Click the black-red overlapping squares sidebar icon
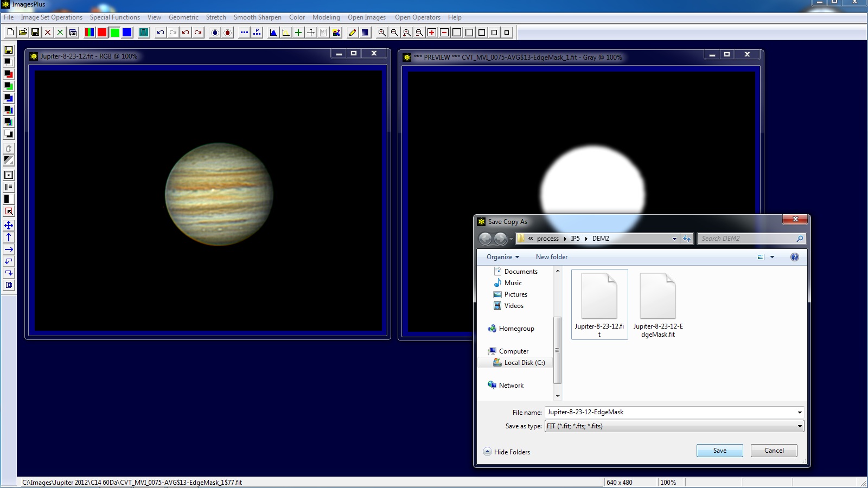 click(9, 74)
